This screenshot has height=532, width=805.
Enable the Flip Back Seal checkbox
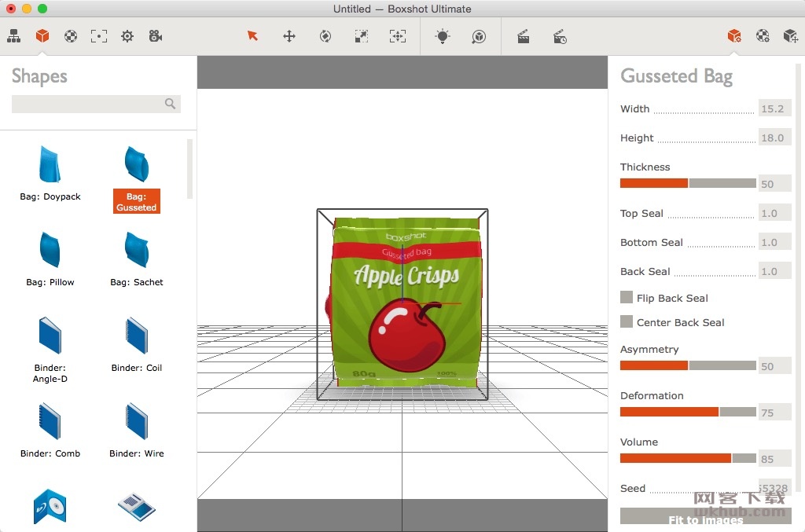pos(627,298)
